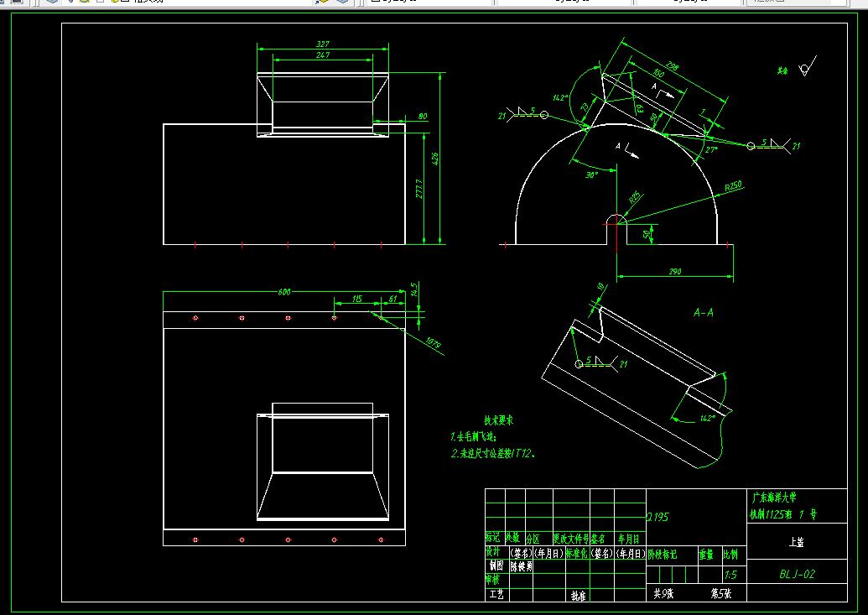The width and height of the screenshot is (868, 615).
Task: Select the 290 horizontal dimension text
Action: pyautogui.click(x=675, y=272)
